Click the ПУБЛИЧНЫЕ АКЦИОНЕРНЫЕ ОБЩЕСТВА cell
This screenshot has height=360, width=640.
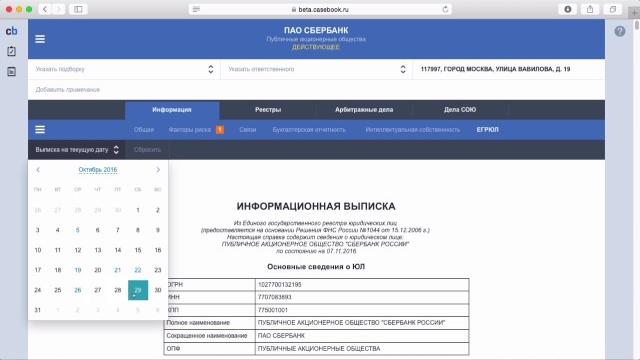coord(362,349)
